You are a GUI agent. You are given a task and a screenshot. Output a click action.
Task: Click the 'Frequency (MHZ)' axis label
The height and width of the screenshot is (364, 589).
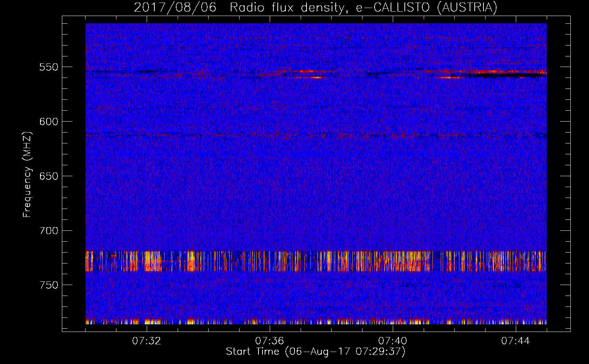coord(27,174)
